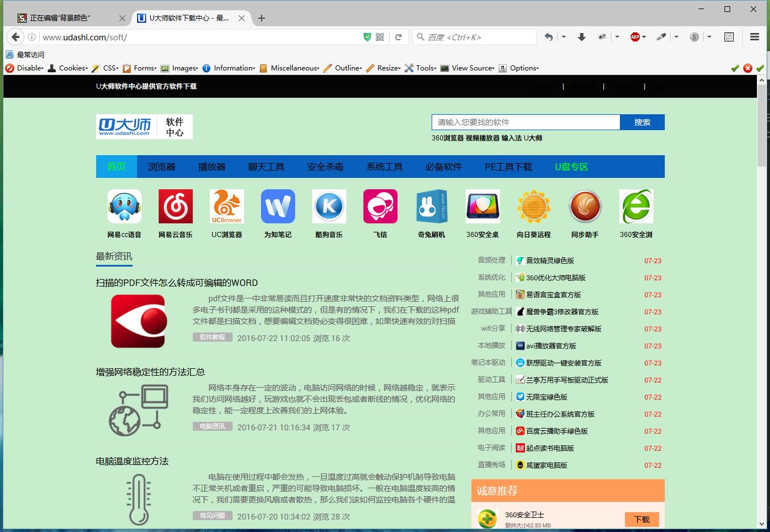The width and height of the screenshot is (770, 532).
Task: Click the QR code icon in address bar
Action: click(x=380, y=37)
